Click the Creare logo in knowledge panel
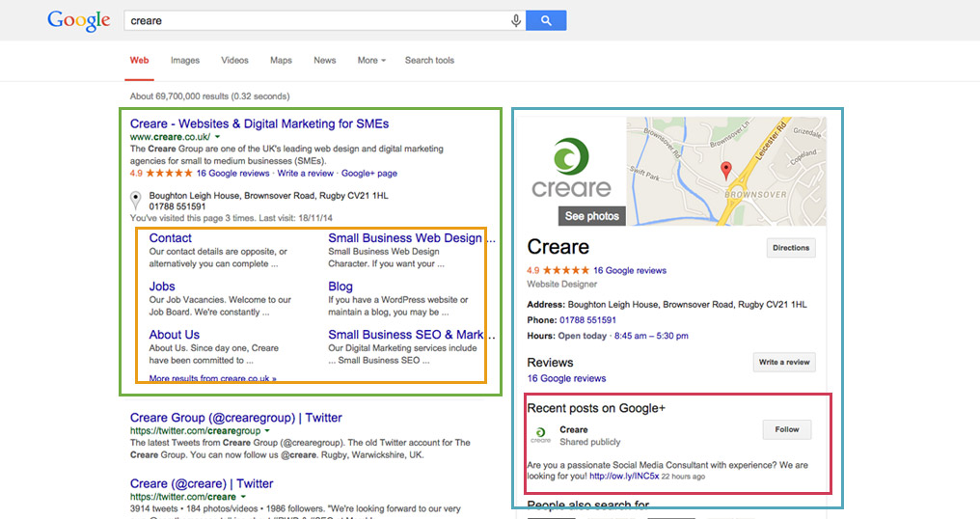980x519 pixels. (571, 167)
